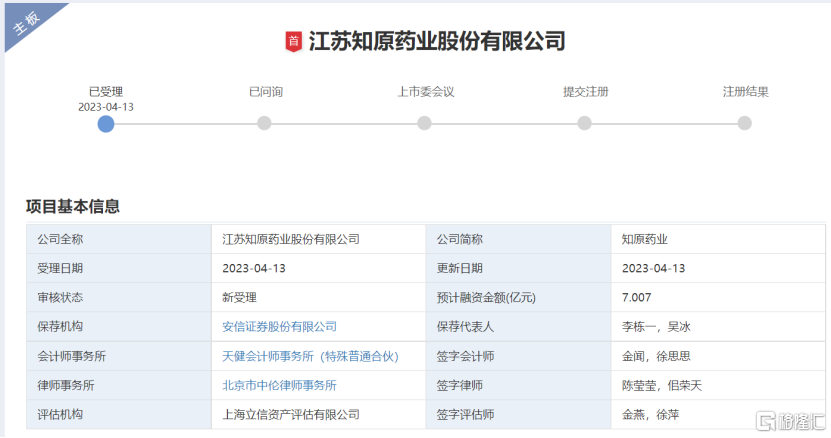The width and height of the screenshot is (831, 438).
Task: Click the 江苏知原药业股份有限公司 page heading
Action: [x=437, y=41]
